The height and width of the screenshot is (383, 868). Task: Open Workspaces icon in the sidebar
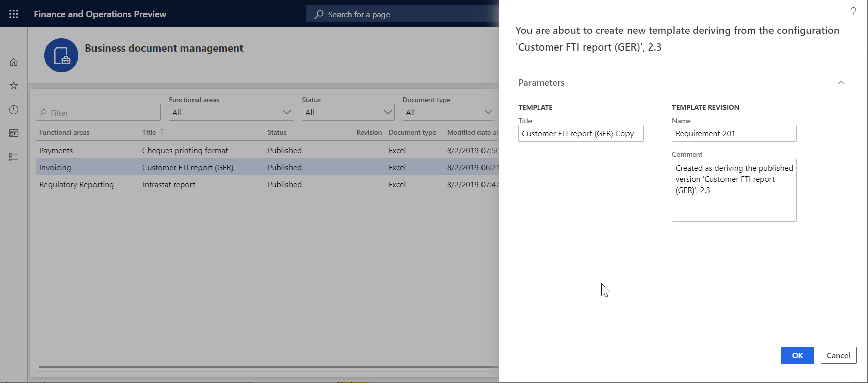click(14, 133)
